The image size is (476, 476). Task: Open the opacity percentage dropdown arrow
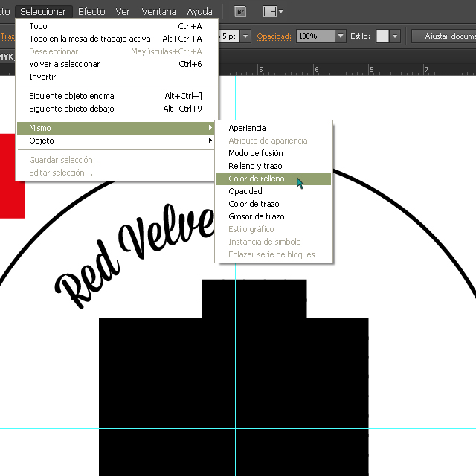[x=341, y=36]
